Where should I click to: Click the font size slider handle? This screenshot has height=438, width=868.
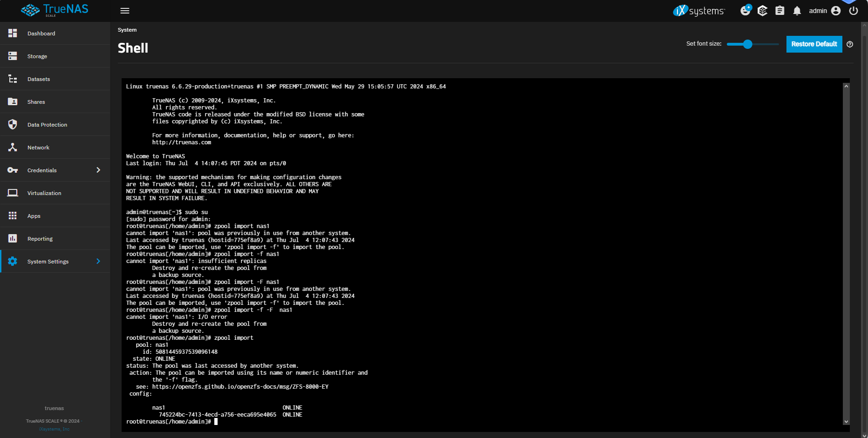(748, 44)
